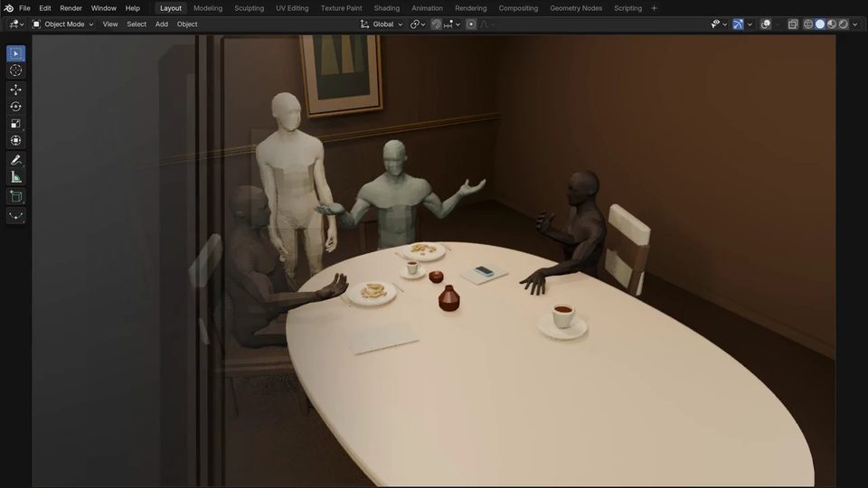Open the Render menu

(71, 8)
